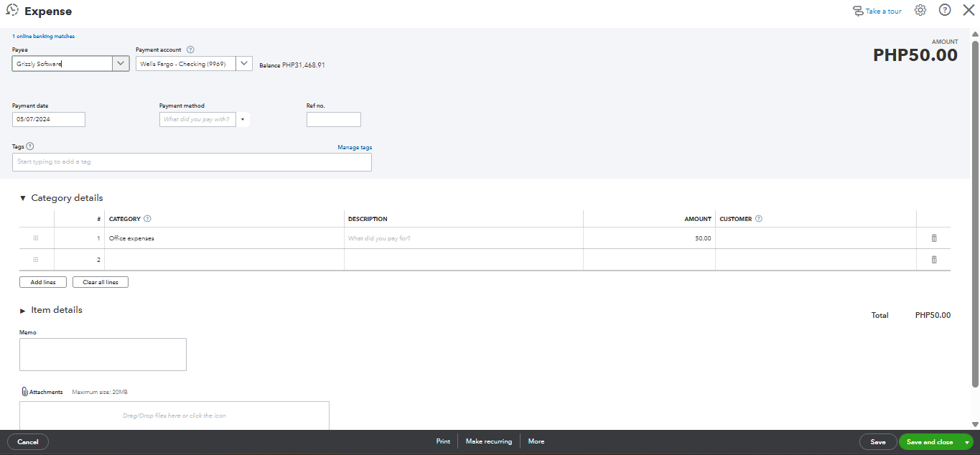
Task: Click trash icon on line 2
Action: tap(934, 260)
